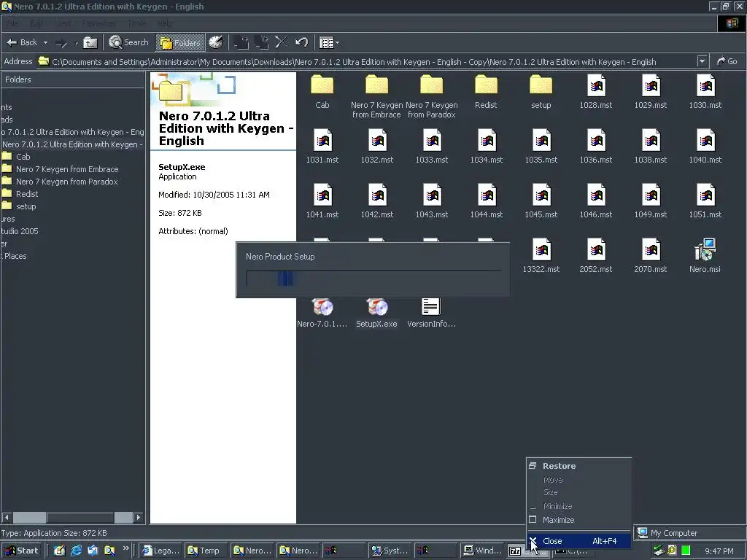Select the Redist folder icon in file pane
This screenshot has width=747, height=560.
(x=486, y=86)
